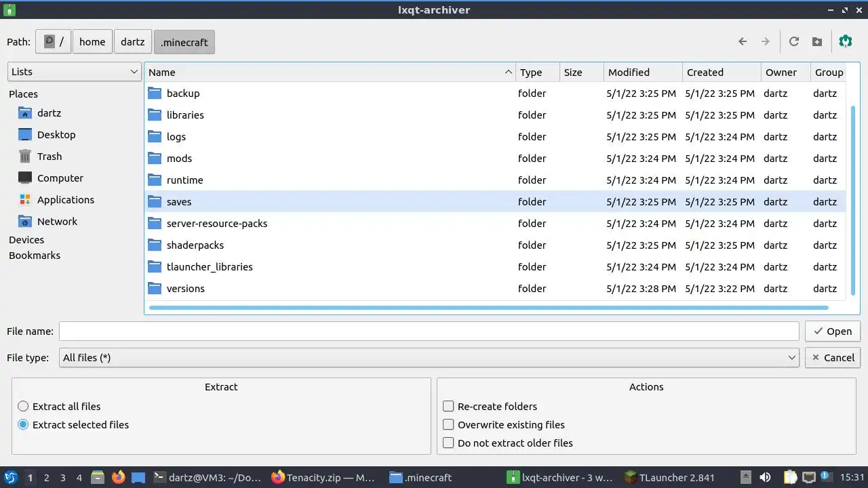Focus the File name input field

click(x=429, y=331)
